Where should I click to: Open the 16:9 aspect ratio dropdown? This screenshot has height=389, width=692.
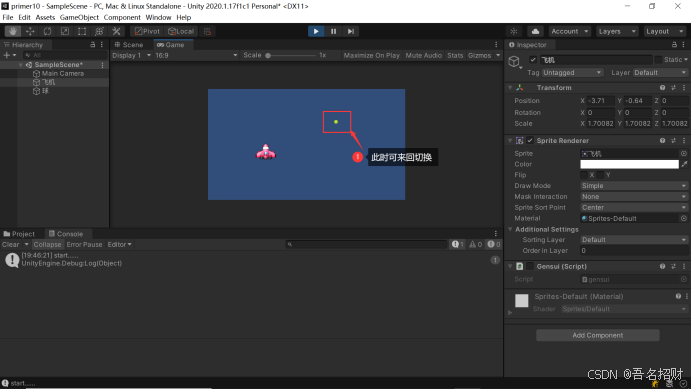[x=196, y=55]
